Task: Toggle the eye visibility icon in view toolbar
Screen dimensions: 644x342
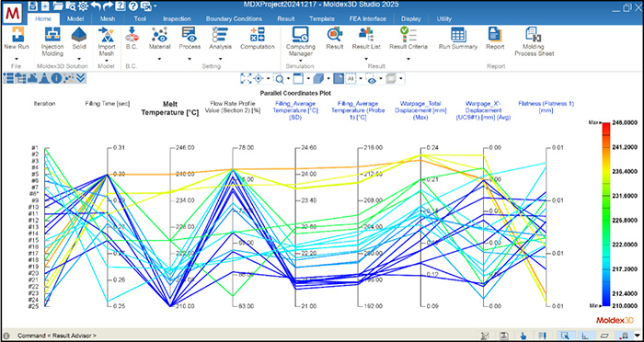Action: click(x=372, y=78)
